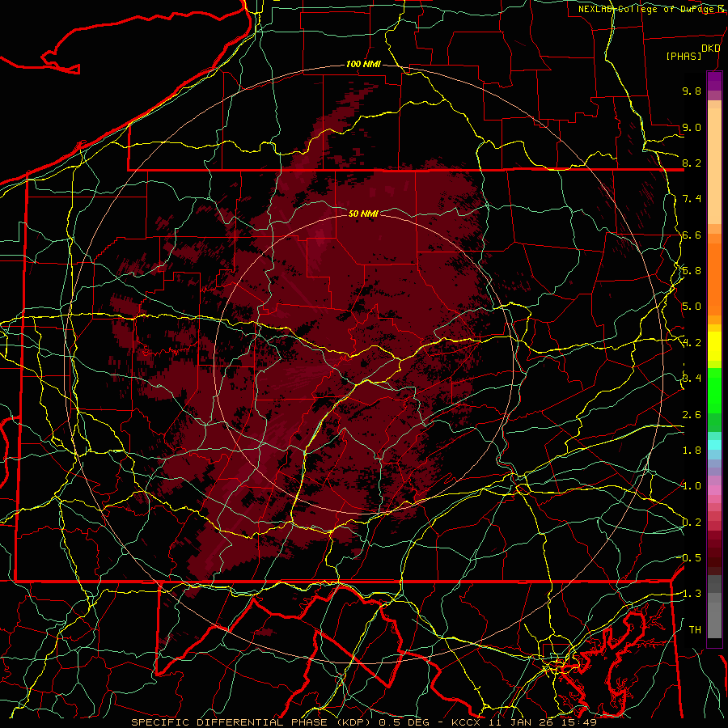The image size is (728, 728).
Task: Click the 2.6 legend value
Action: coord(692,414)
